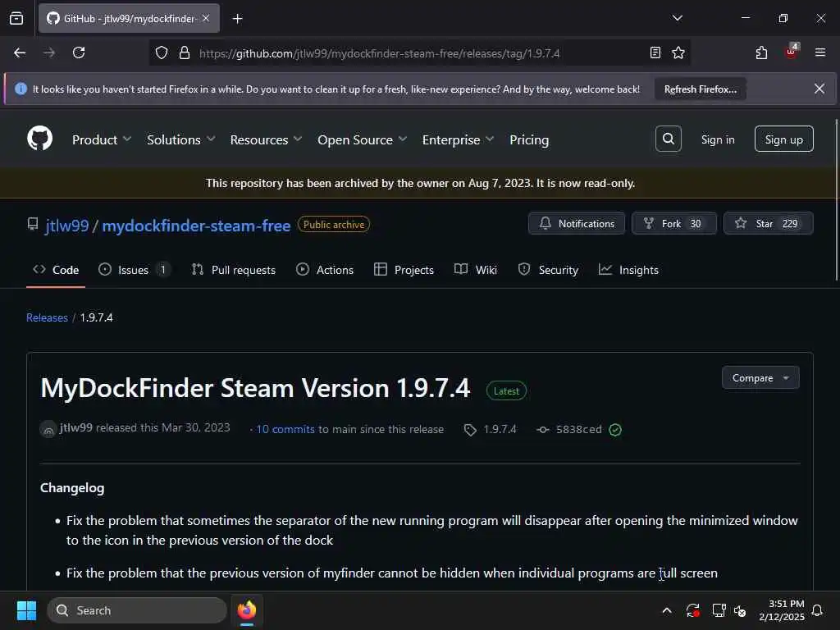Switch to the Insights tab
This screenshot has height=630, width=840.
(x=628, y=270)
